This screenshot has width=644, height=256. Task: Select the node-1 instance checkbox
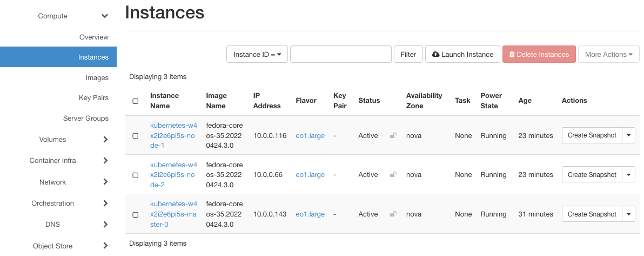pos(136,136)
